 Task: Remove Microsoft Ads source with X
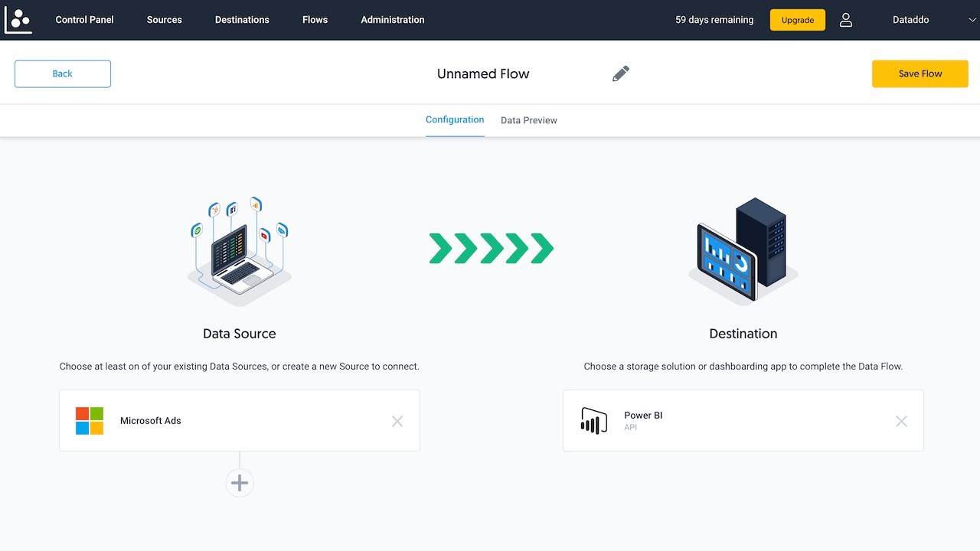[397, 421]
